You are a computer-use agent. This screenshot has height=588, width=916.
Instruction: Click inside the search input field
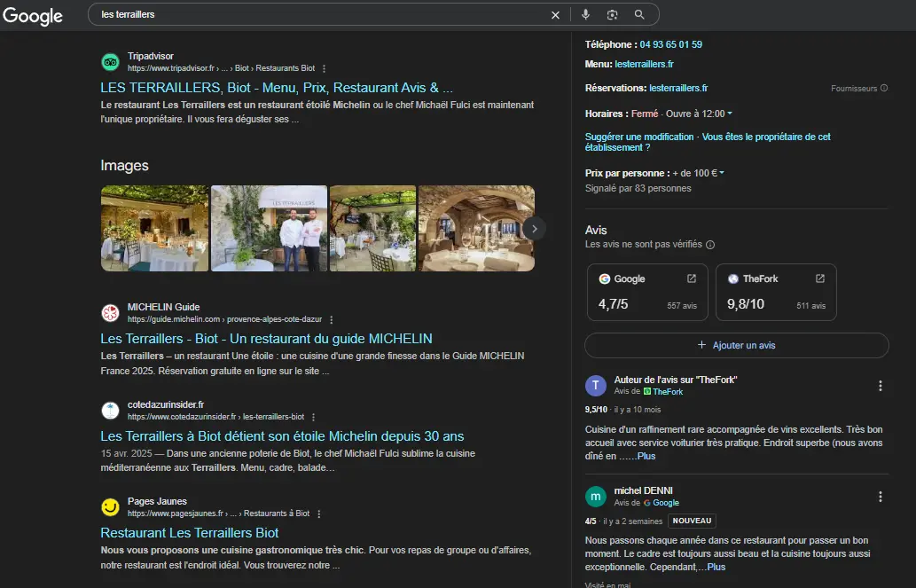click(x=321, y=14)
